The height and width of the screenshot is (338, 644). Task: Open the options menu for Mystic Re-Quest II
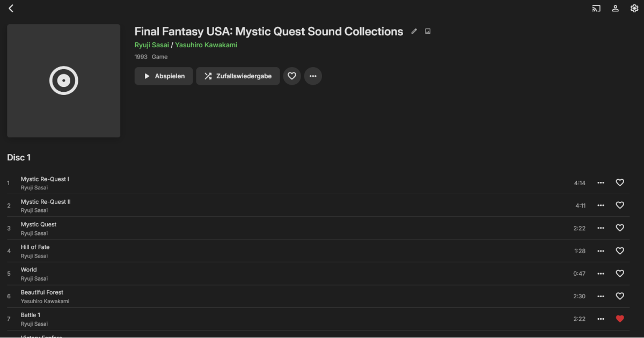pyautogui.click(x=601, y=205)
